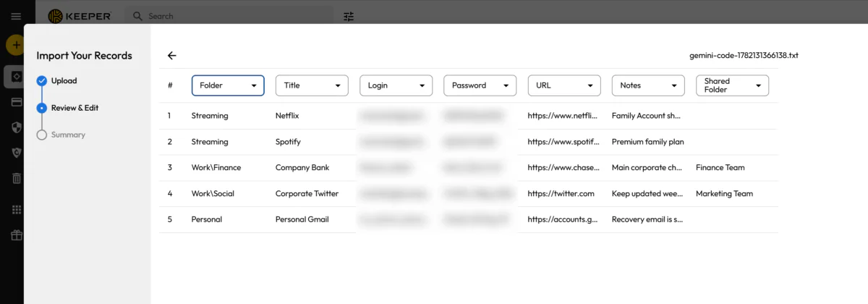This screenshot has height=304, width=868.
Task: Click the Finance Team shared folder cell
Action: pyautogui.click(x=720, y=167)
